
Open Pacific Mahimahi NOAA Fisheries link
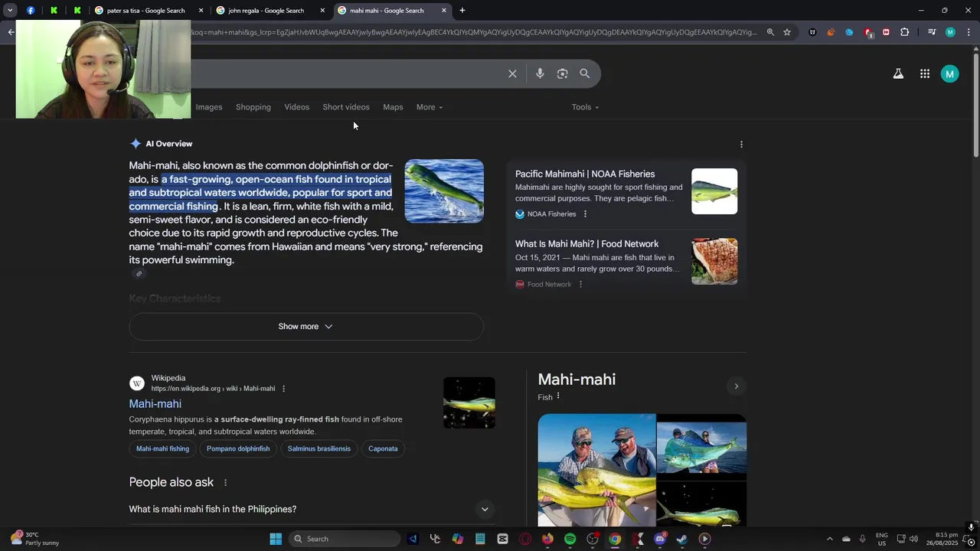585,174
